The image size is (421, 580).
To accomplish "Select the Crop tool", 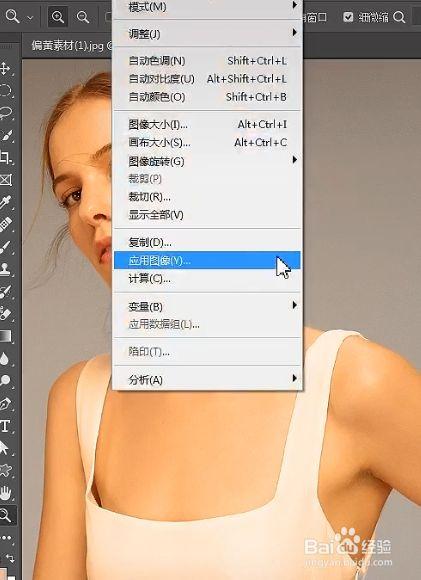I will coord(6,158).
